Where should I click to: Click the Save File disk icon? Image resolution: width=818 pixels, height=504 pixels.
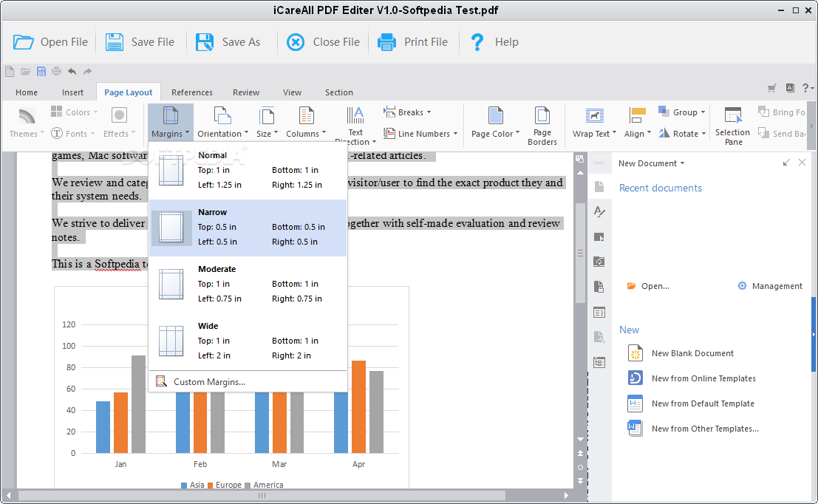coord(115,41)
